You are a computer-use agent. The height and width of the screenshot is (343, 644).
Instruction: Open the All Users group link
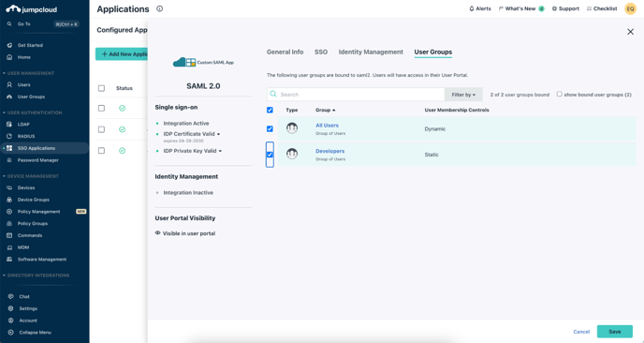click(327, 126)
